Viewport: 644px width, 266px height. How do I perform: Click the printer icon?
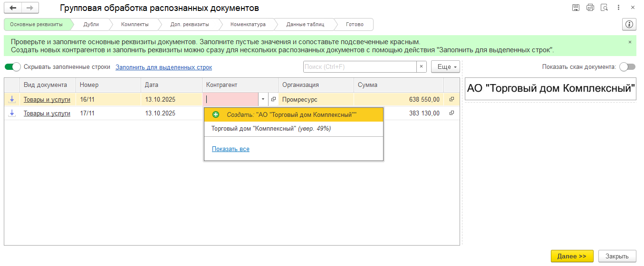click(x=590, y=8)
